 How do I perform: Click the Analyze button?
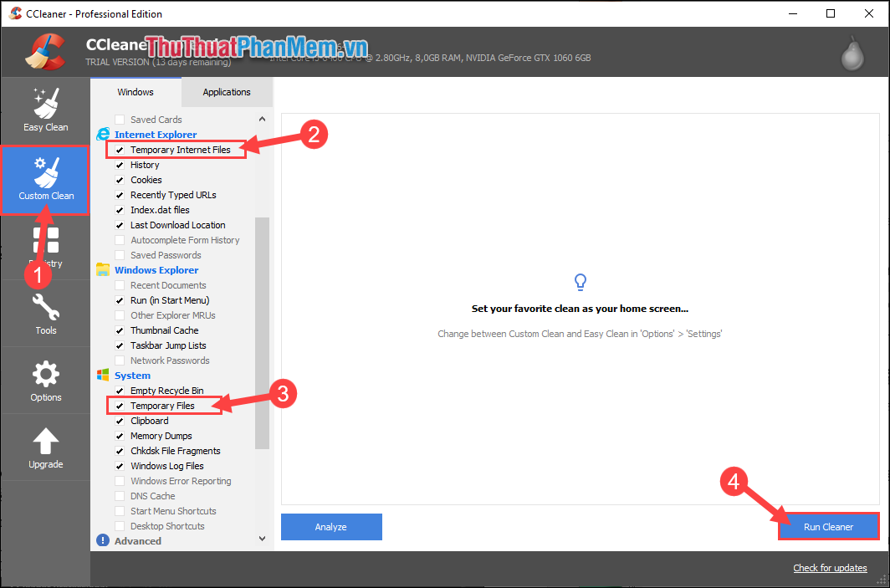(330, 526)
